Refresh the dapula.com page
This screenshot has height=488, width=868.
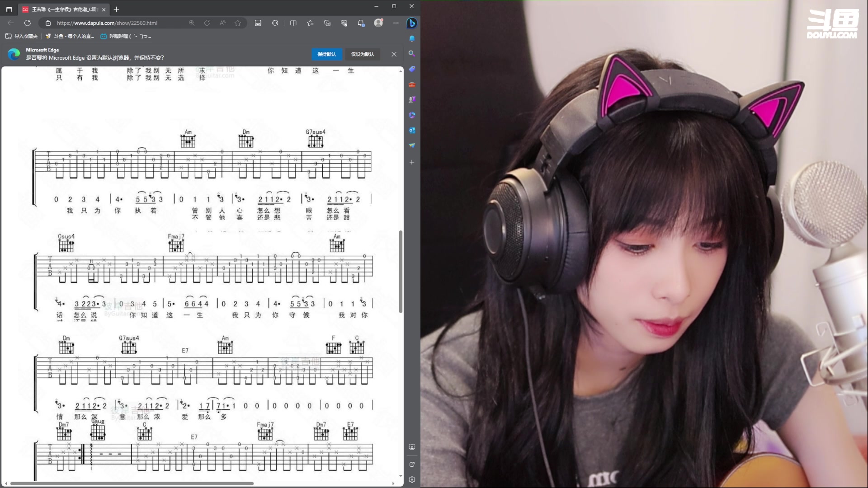coord(28,23)
